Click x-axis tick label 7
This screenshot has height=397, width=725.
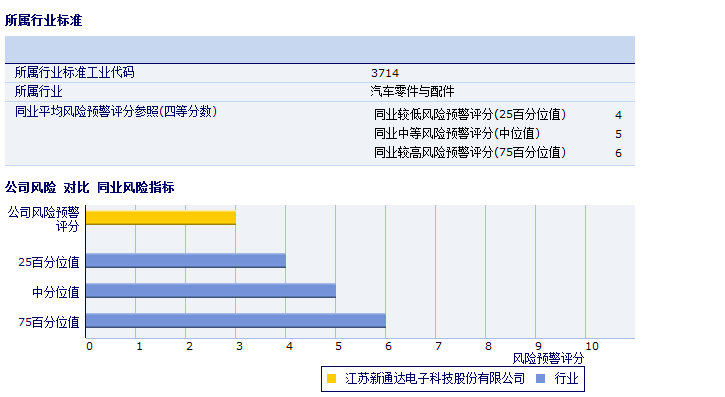[x=438, y=346]
